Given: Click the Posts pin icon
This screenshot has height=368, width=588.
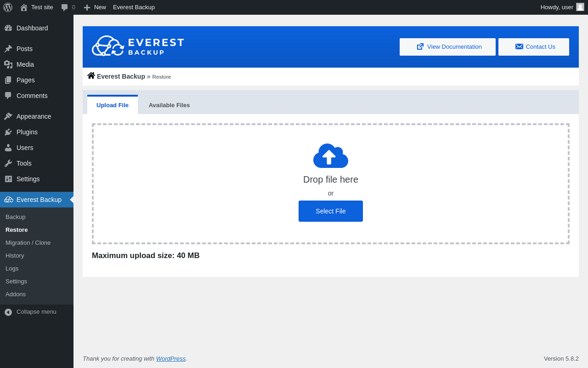Looking at the screenshot, I should point(8,49).
